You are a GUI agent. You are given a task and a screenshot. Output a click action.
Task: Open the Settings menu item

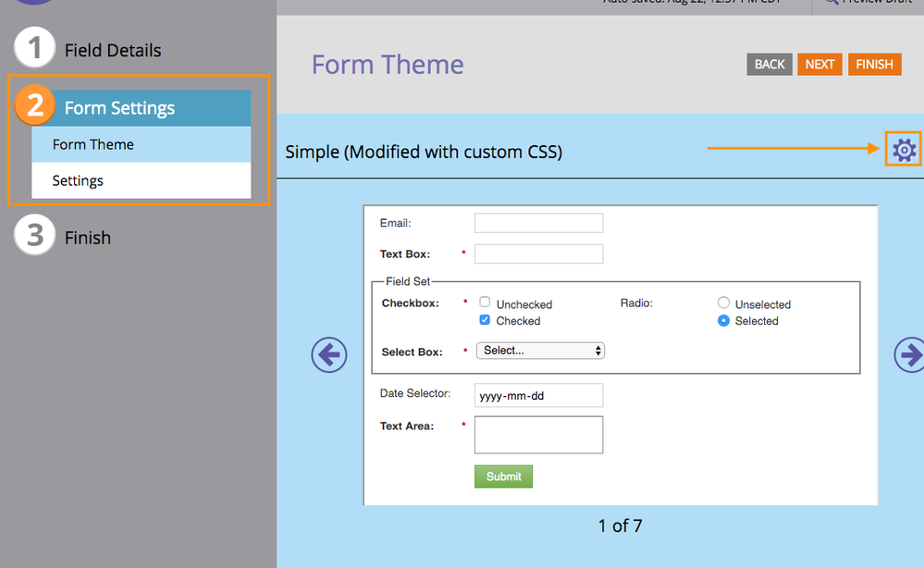141,180
